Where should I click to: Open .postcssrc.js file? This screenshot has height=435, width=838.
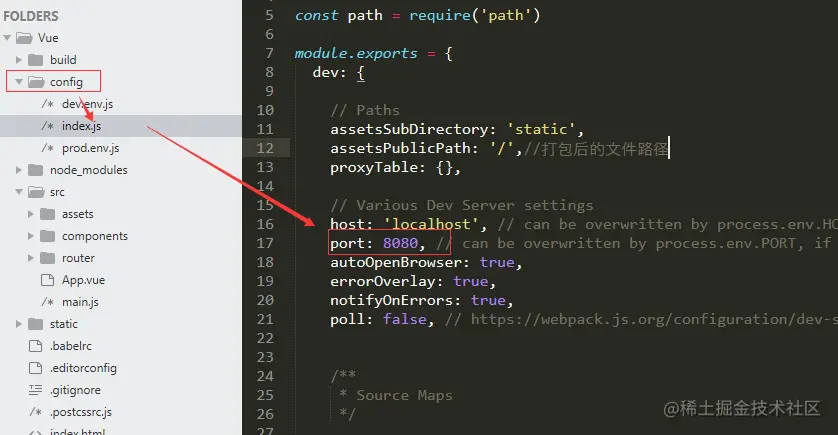coord(81,412)
